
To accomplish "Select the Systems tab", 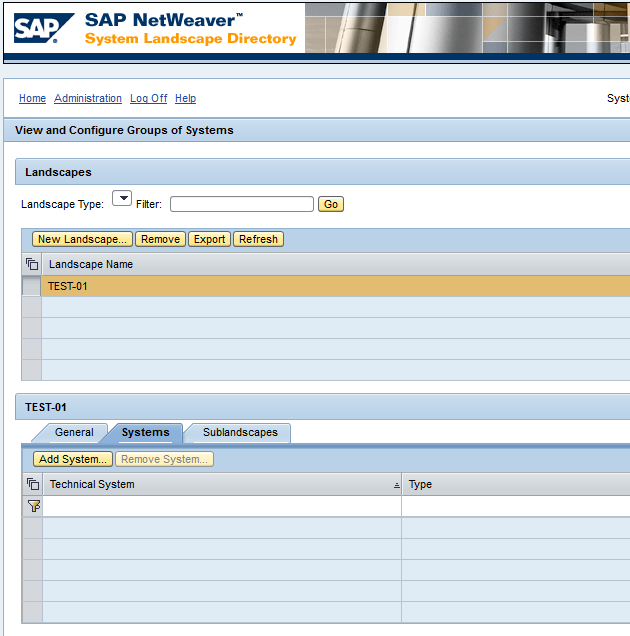I will click(x=145, y=432).
